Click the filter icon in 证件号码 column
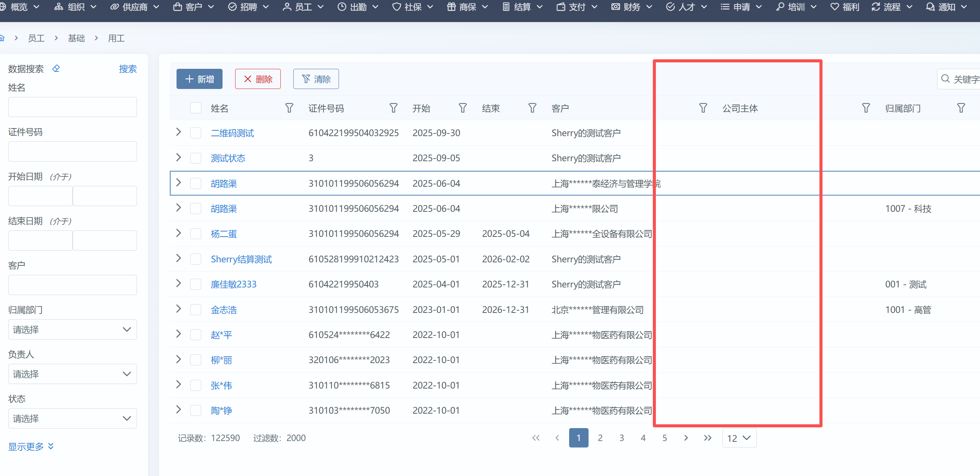The image size is (980, 476). pyautogui.click(x=393, y=108)
